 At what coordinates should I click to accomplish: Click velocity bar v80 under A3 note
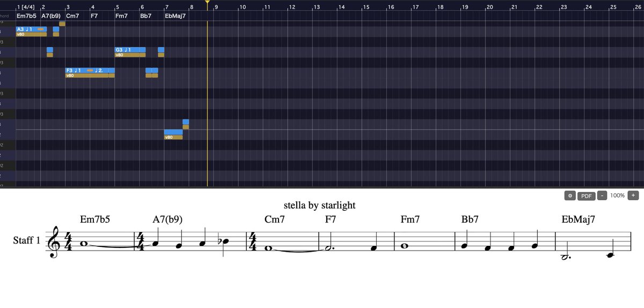coord(31,34)
